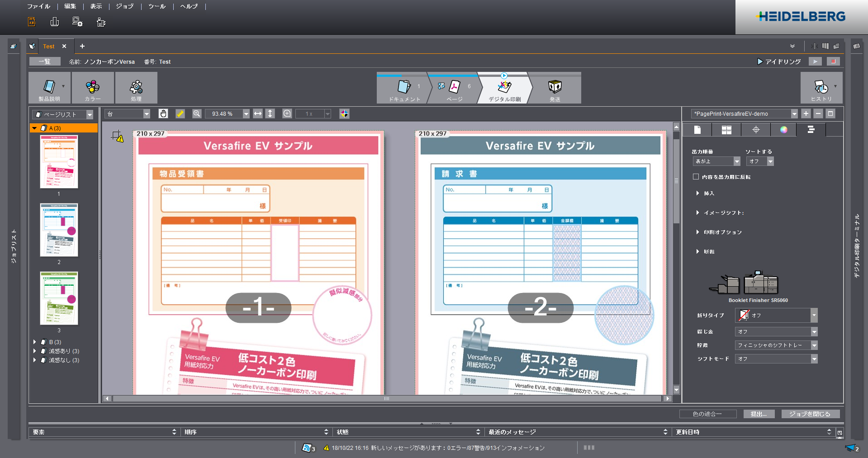The image size is (868, 458).
Task: Click ジョブを閉じる button
Action: (810, 414)
